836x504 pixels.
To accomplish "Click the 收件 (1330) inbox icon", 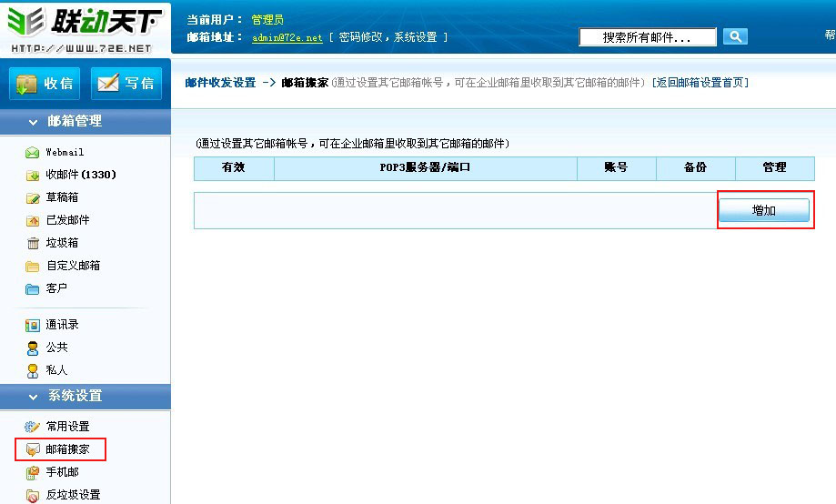I will [x=33, y=176].
